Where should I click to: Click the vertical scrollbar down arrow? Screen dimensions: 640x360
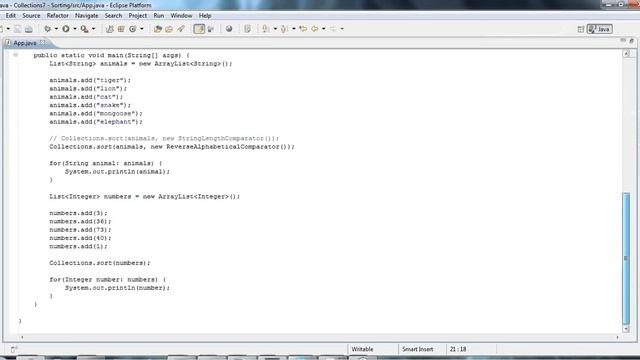click(627, 329)
